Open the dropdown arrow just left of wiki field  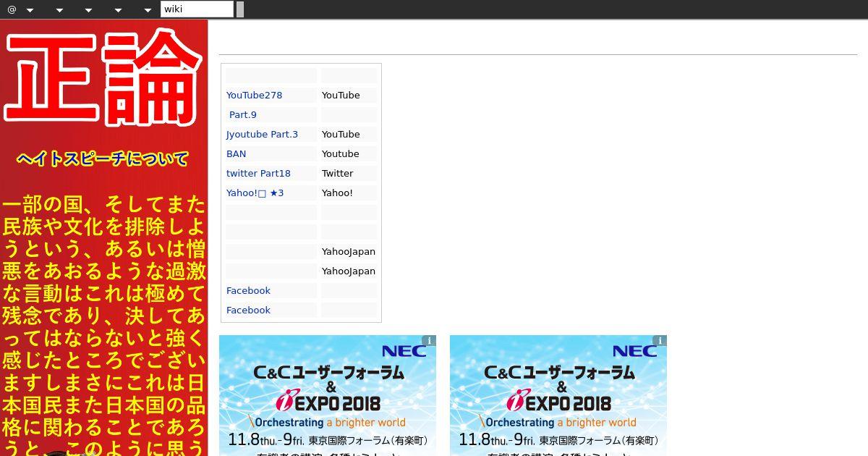point(148,10)
